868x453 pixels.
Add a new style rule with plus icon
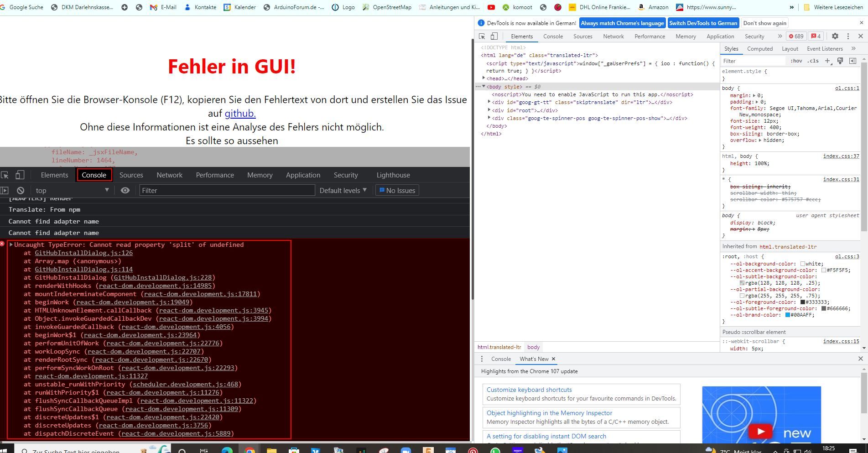tap(827, 61)
